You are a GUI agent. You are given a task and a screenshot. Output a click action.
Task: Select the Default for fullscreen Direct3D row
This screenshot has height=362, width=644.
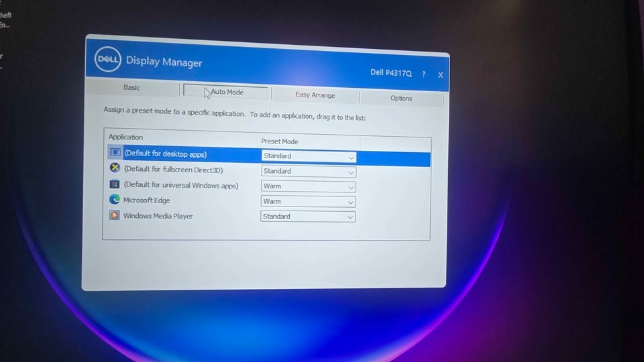pos(268,170)
